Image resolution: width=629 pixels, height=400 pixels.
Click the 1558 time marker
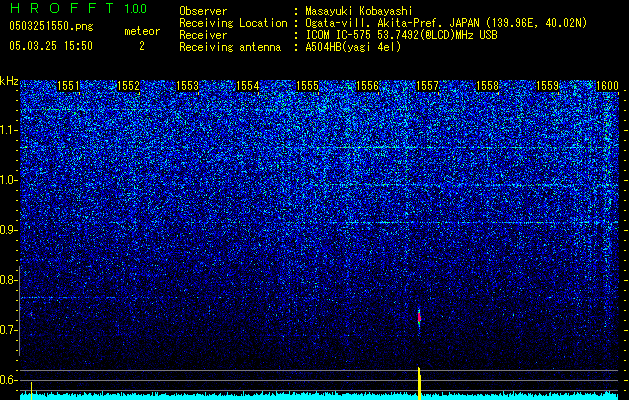coord(487,86)
